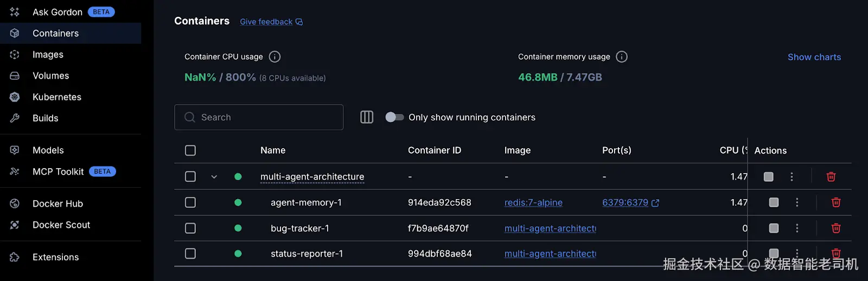Click the status-reporter-1 green status dot
This screenshot has width=868, height=281.
click(x=238, y=253)
